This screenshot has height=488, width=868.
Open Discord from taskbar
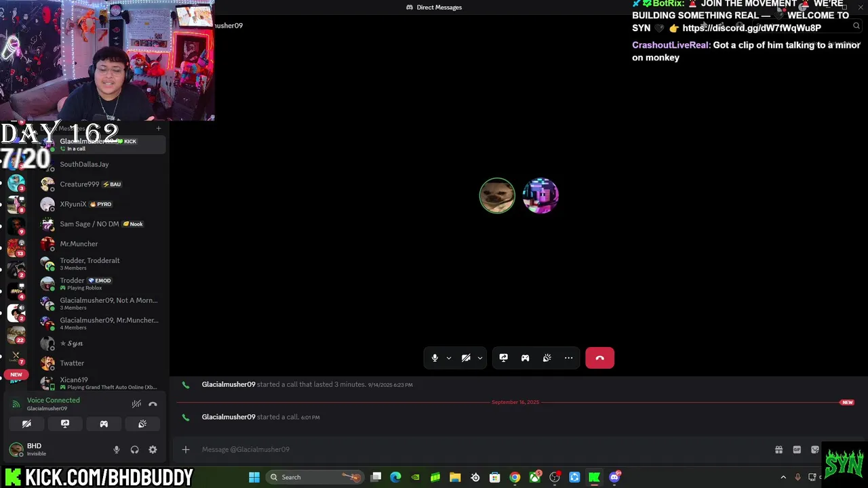614,477
